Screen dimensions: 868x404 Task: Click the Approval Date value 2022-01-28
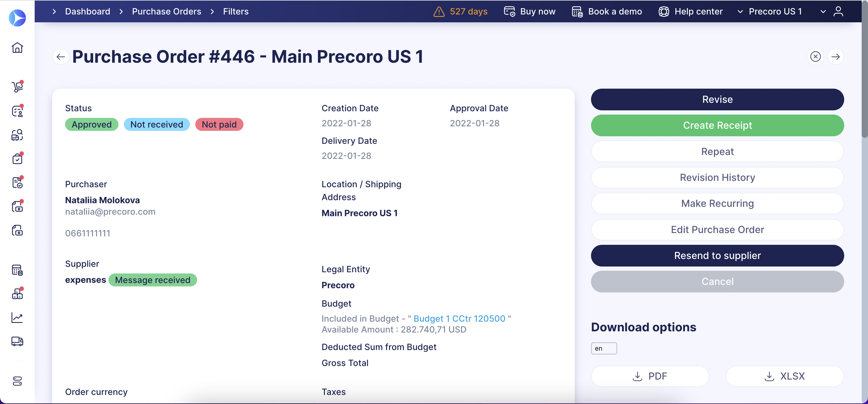point(474,123)
